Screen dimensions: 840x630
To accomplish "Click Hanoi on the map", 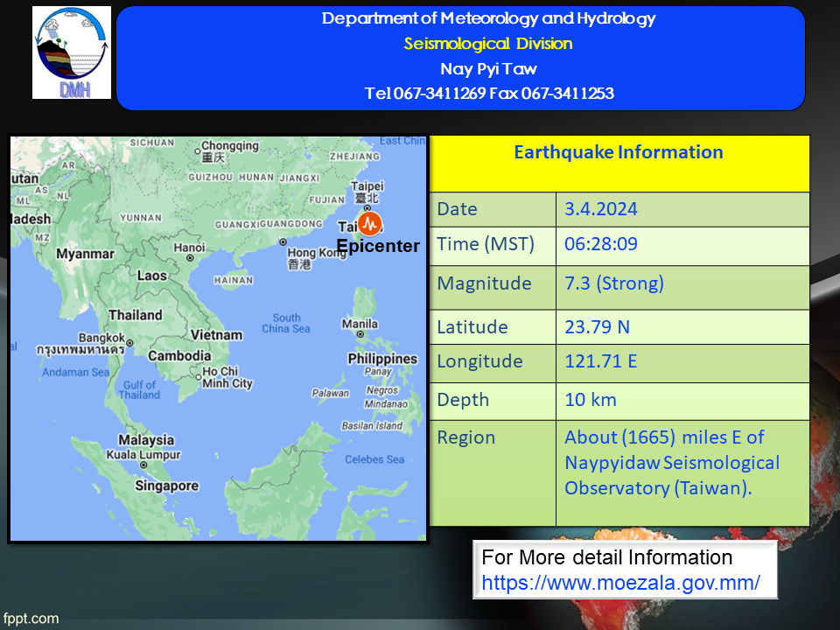I will [x=189, y=248].
